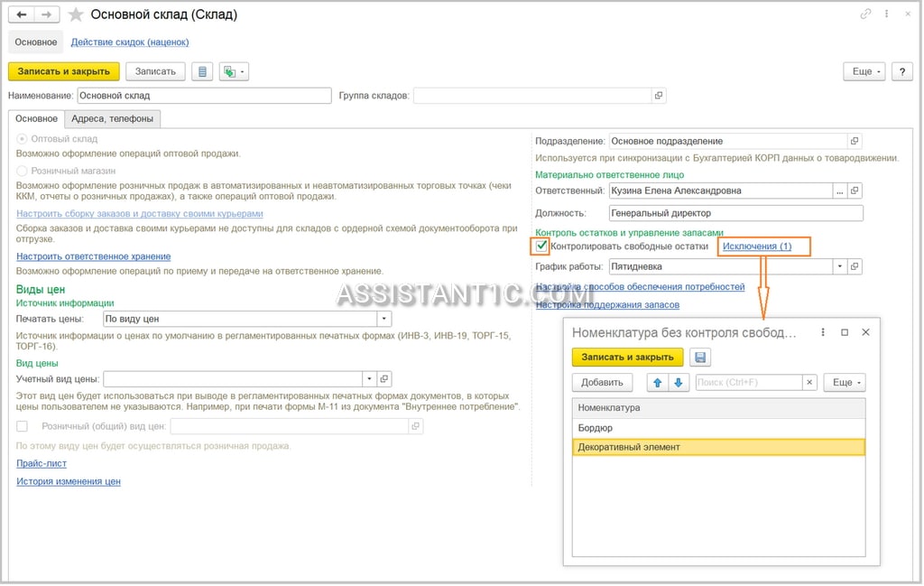Image resolution: width=924 pixels, height=586 pixels.
Task: Go back with the left arrow button
Action: 22,14
